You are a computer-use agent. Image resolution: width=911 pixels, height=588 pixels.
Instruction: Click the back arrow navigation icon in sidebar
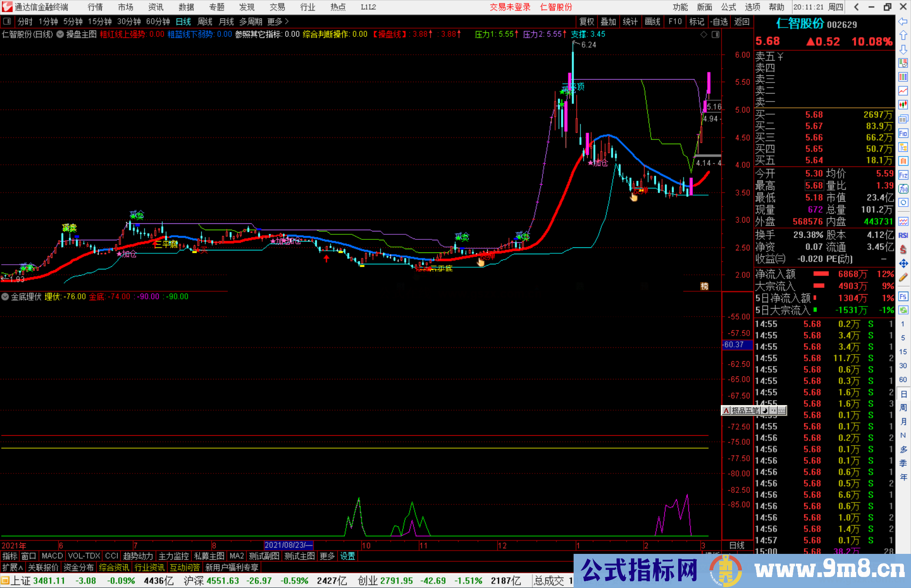point(903,21)
